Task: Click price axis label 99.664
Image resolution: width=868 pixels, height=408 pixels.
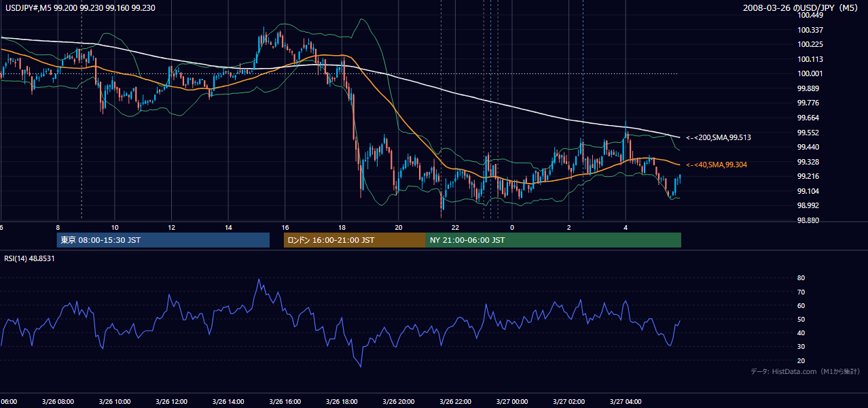Action: [x=809, y=118]
